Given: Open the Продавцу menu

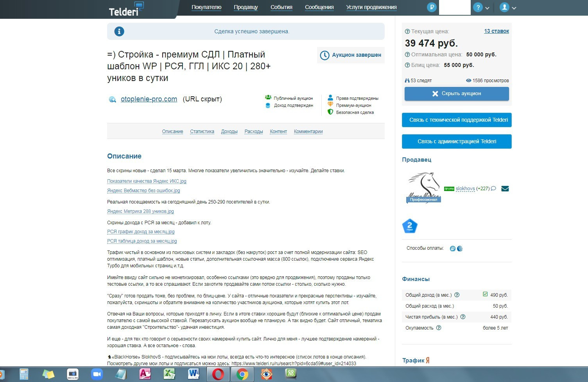Looking at the screenshot, I should [246, 7].
